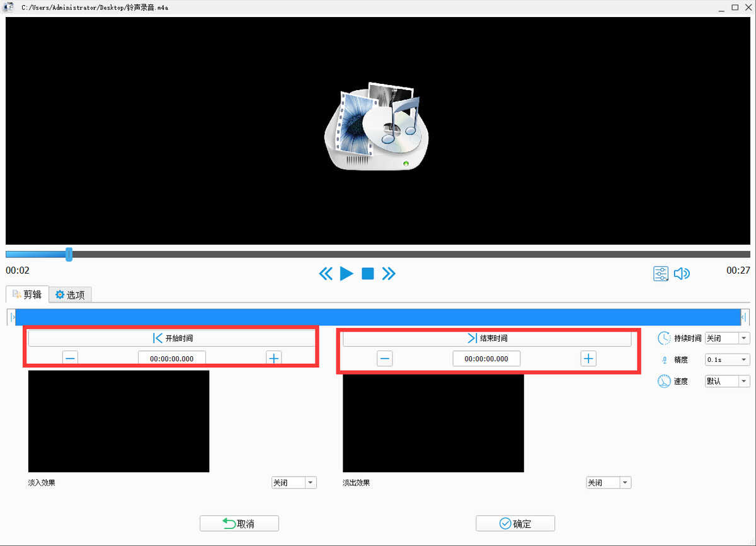The image size is (756, 546).
Task: Increase start time with plus button
Action: click(274, 358)
